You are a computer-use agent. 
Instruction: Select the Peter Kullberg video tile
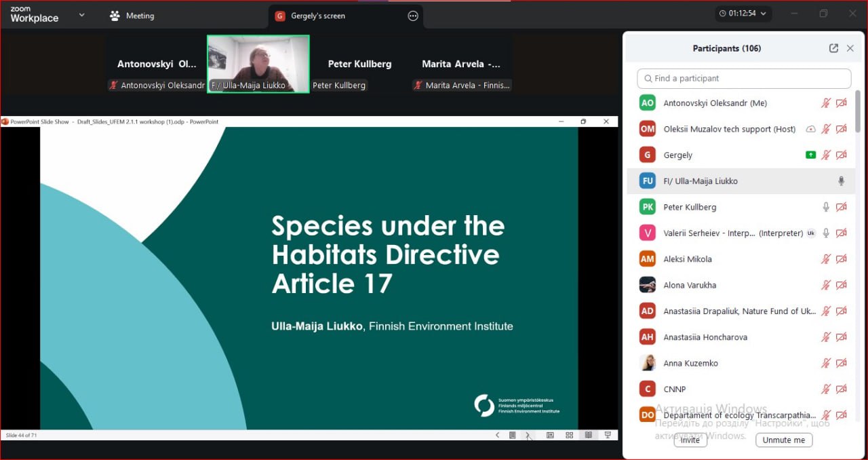359,64
